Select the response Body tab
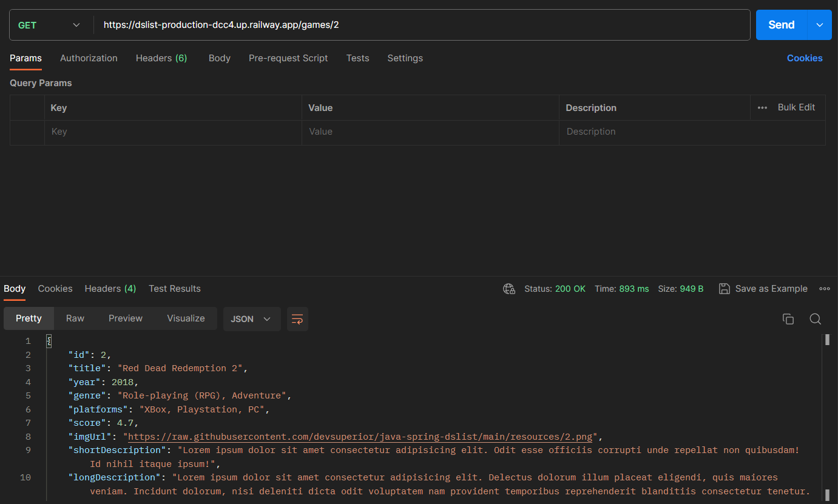 coord(15,289)
